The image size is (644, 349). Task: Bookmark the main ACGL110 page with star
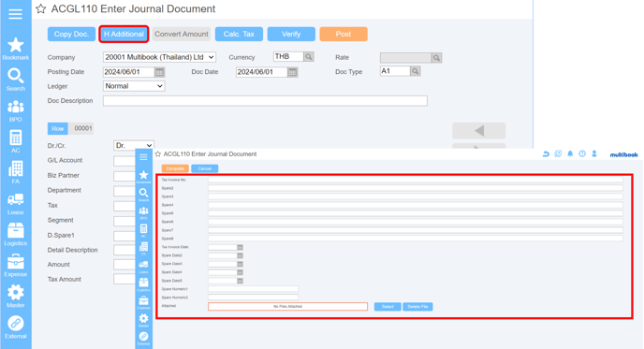(x=40, y=8)
